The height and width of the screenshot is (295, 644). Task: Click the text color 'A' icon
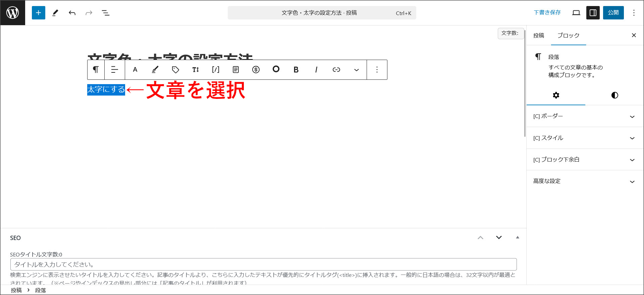[135, 70]
